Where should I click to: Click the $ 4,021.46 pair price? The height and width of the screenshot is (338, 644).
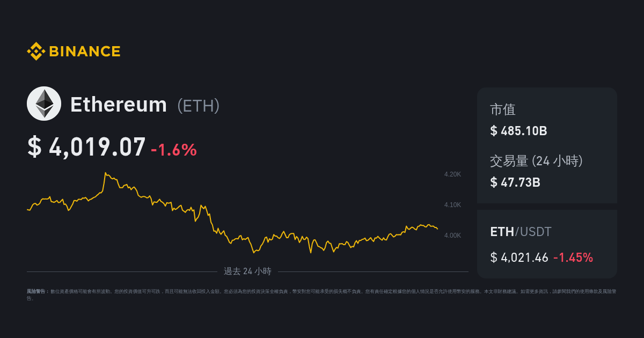pos(519,258)
